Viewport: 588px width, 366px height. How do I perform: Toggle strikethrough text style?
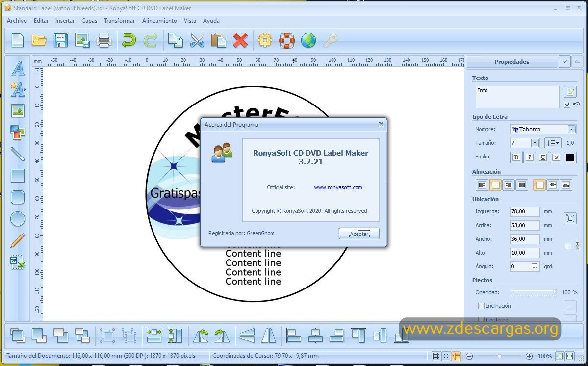pos(556,157)
